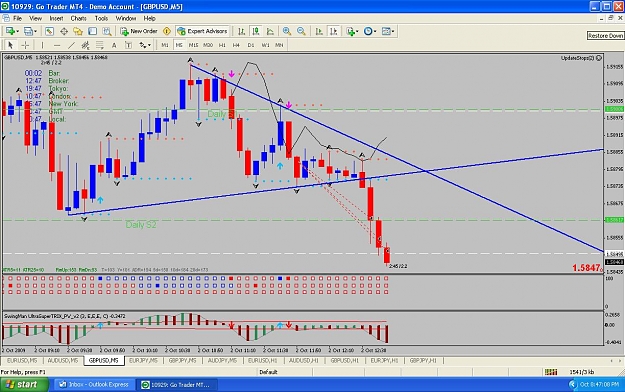
Task: Switch timeframe to M15
Action: click(193, 45)
